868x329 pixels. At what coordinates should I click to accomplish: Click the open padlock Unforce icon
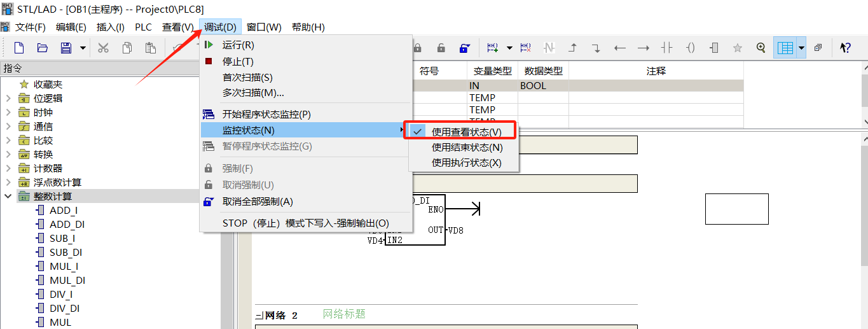point(441,48)
